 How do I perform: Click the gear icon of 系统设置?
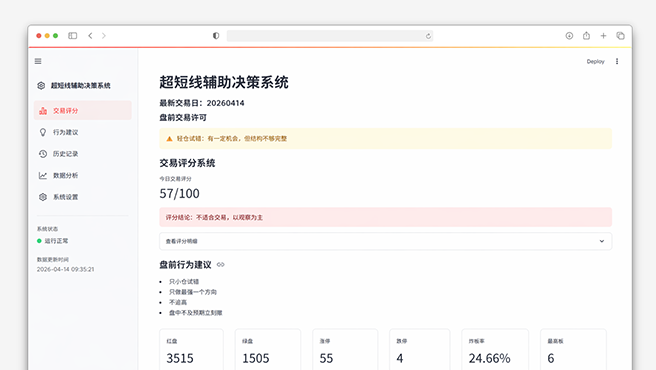coord(43,197)
